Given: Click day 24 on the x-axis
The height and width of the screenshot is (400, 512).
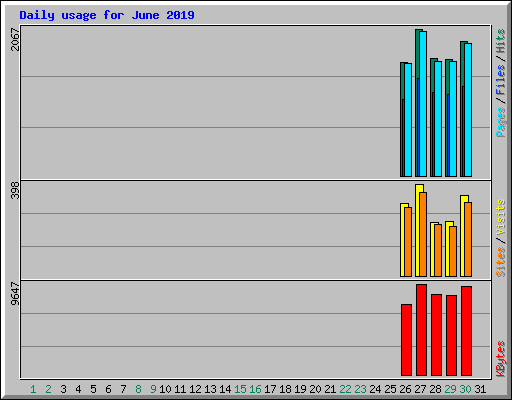Looking at the screenshot, I should [x=375, y=389].
